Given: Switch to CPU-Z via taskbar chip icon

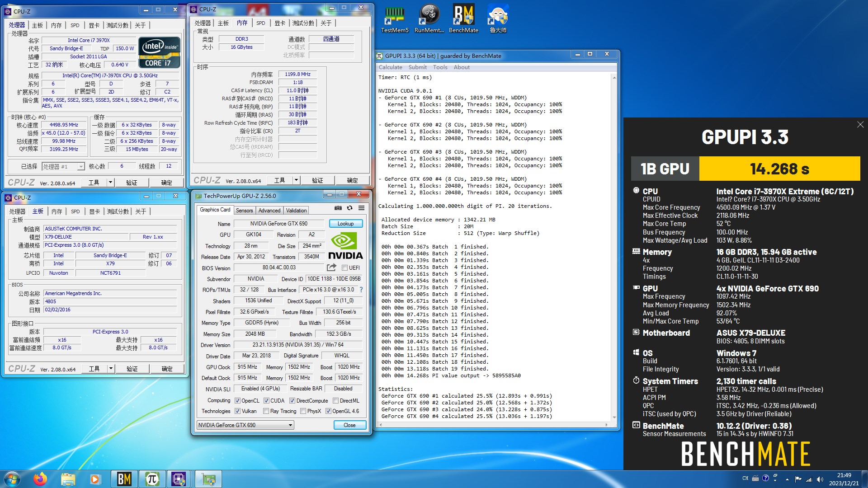Looking at the screenshot, I should pyautogui.click(x=179, y=479).
